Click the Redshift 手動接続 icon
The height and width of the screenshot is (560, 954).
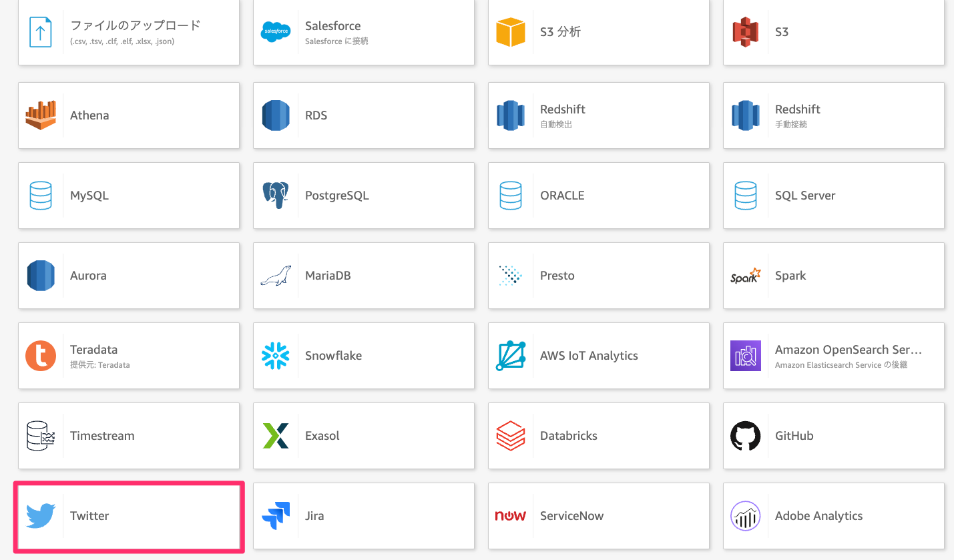(x=746, y=115)
